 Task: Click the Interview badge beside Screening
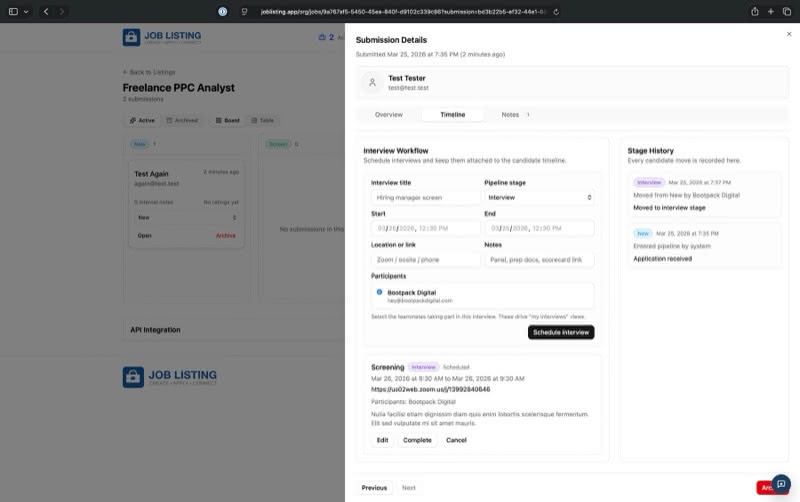click(423, 367)
